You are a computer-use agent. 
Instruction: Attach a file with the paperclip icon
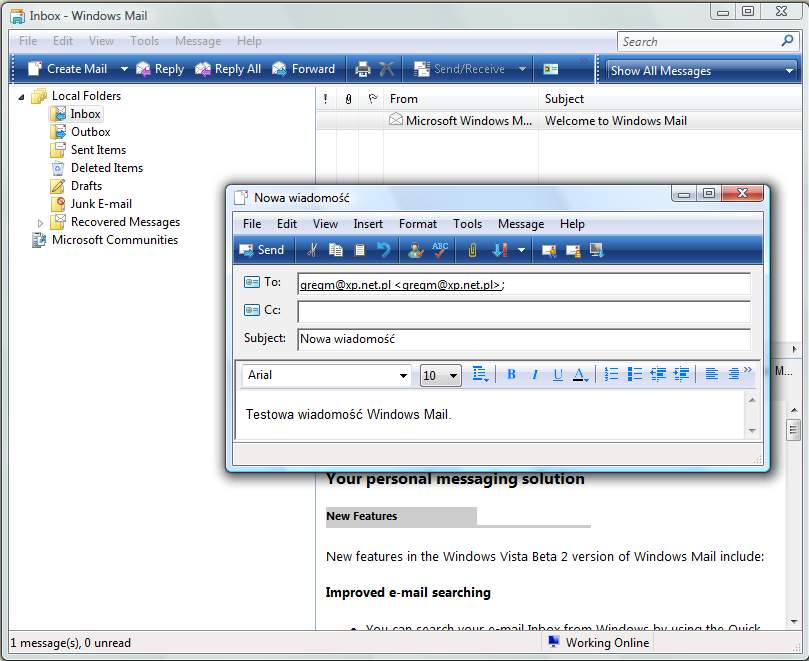(x=472, y=250)
